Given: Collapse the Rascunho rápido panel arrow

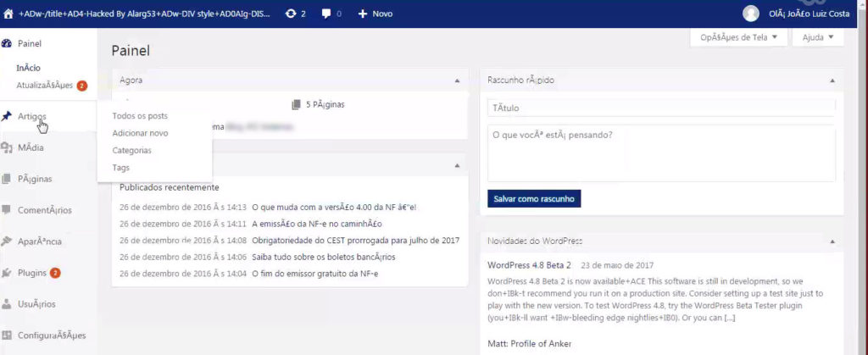Looking at the screenshot, I should [832, 80].
